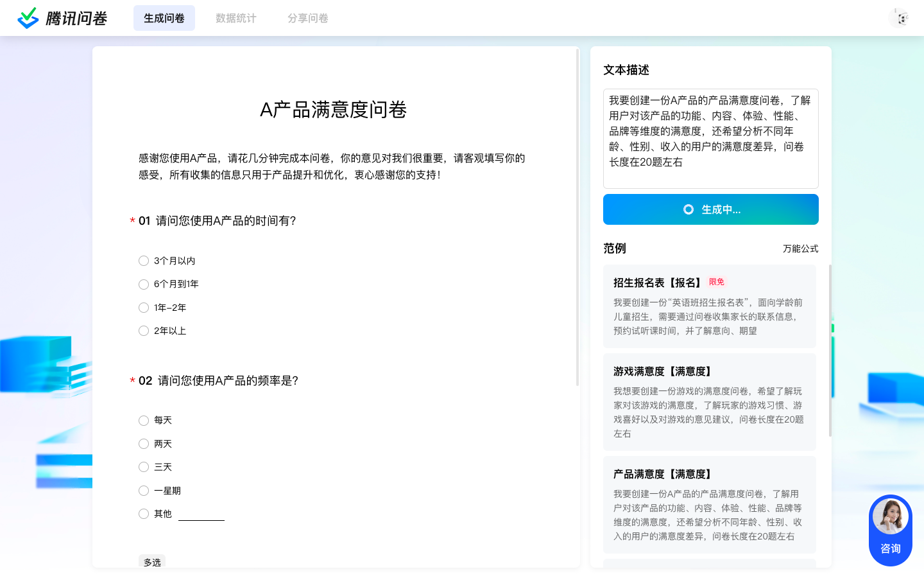The height and width of the screenshot is (578, 924).
Task: Choose 三天 as usage frequency
Action: point(144,467)
